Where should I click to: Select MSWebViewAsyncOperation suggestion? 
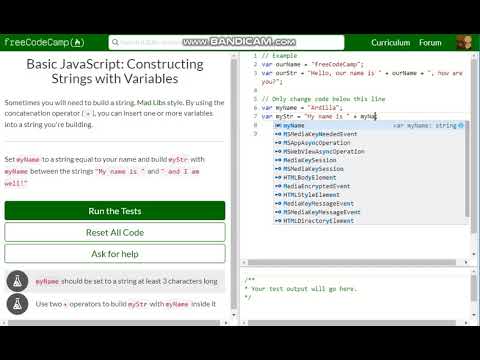click(369, 151)
